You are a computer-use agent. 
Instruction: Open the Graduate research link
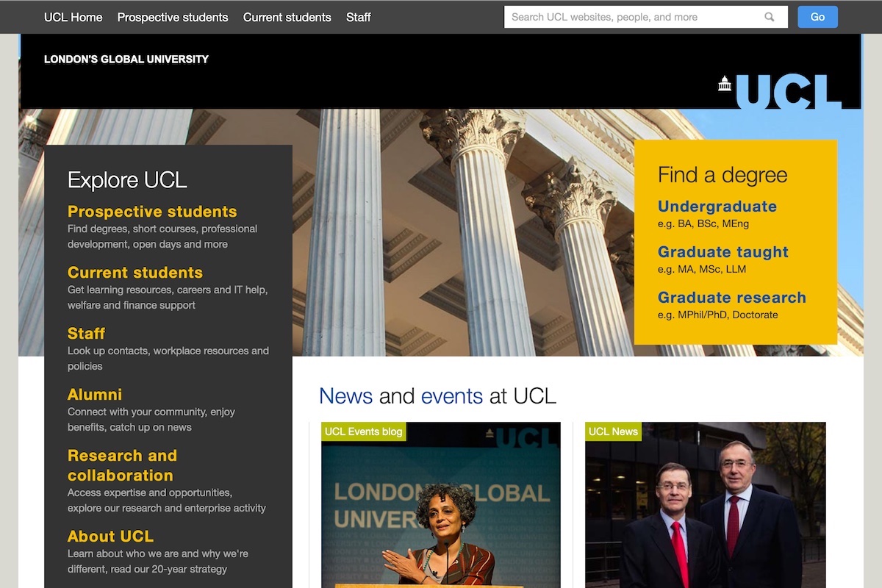[x=732, y=298]
